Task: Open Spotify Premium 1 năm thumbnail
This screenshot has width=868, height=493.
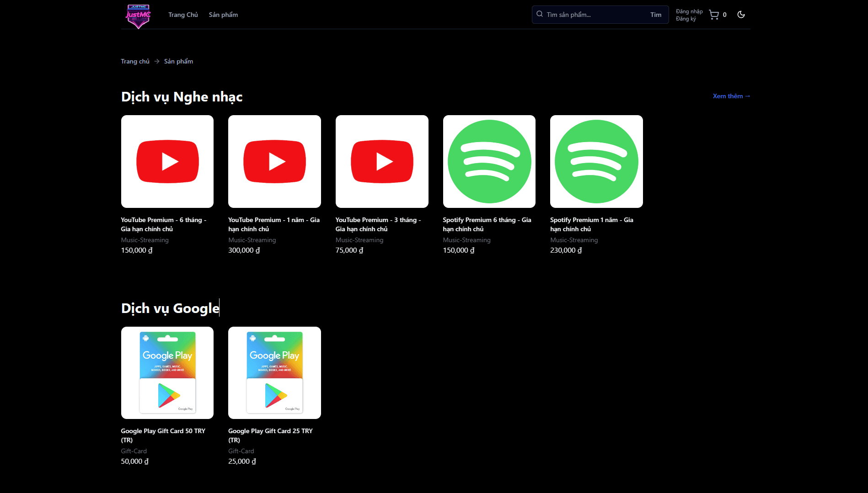Action: 596,161
